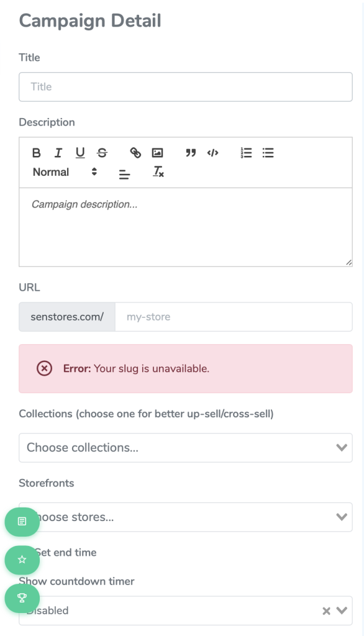
Task: Open the Normal heading style dropdown
Action: (x=65, y=172)
